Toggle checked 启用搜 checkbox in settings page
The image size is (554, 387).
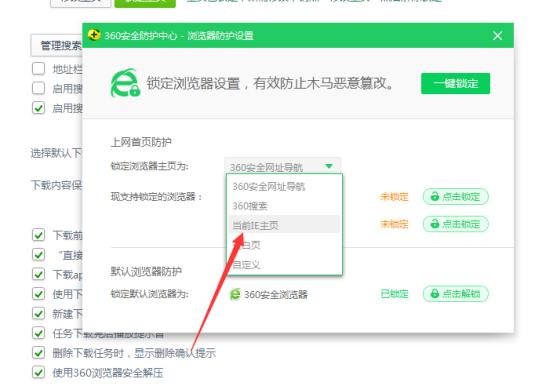38,108
